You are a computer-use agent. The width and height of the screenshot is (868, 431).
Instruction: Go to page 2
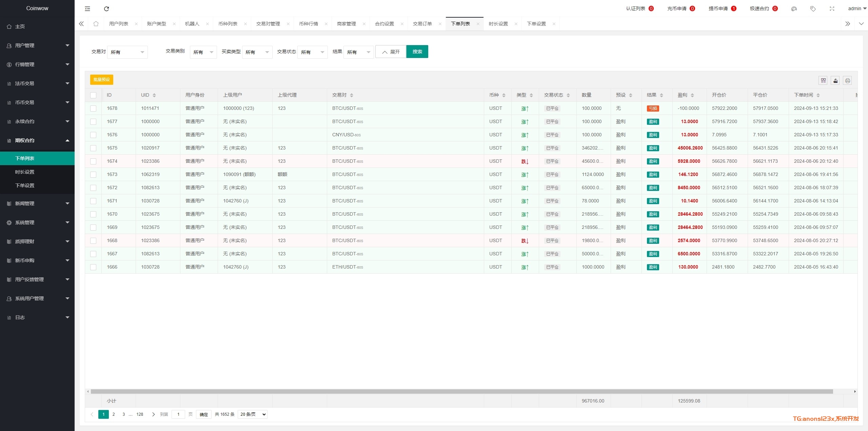(x=114, y=414)
